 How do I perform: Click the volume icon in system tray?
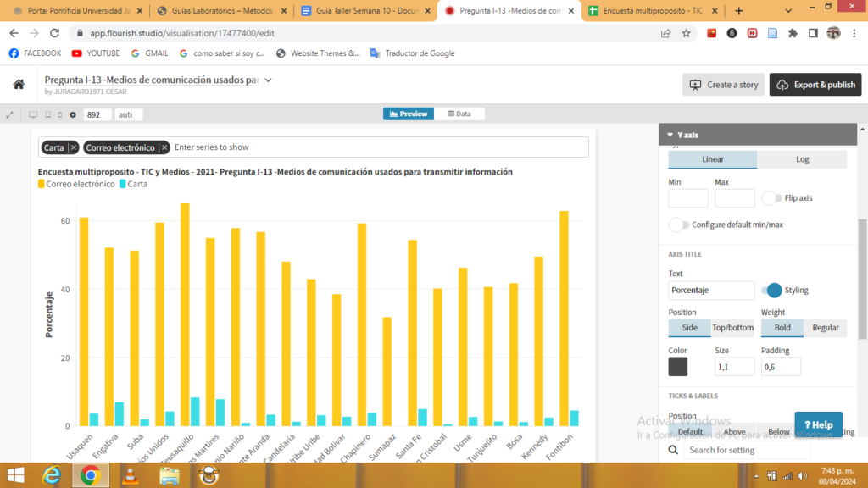[803, 476]
